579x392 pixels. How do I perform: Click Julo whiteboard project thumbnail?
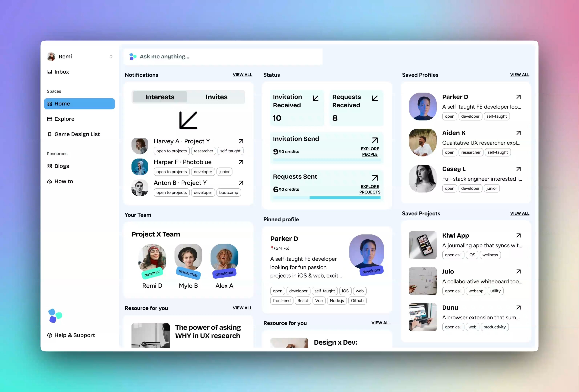[x=423, y=281]
